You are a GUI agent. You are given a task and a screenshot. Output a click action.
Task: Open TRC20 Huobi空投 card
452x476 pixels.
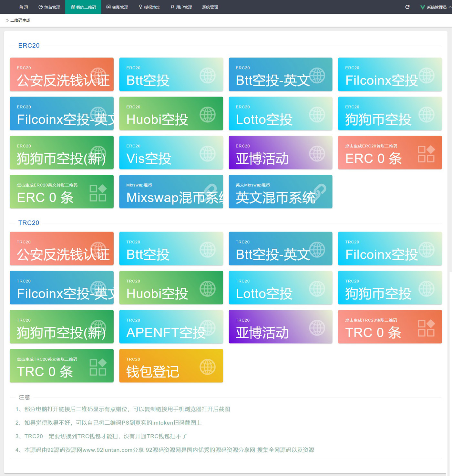(171, 287)
